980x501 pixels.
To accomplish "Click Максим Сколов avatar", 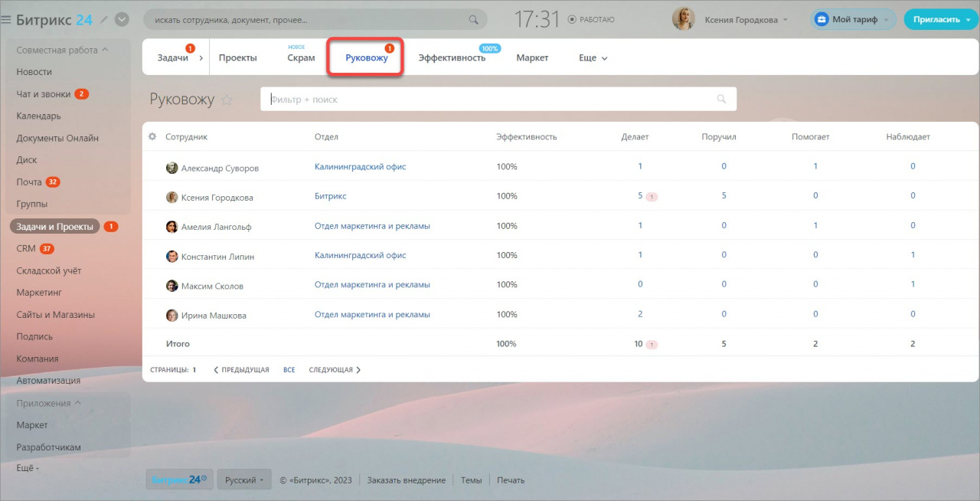I will tap(172, 286).
